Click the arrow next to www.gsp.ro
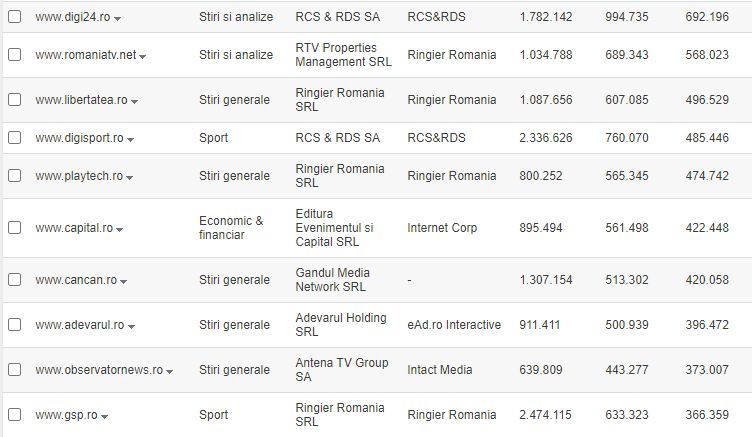The width and height of the screenshot is (752, 437). click(105, 417)
